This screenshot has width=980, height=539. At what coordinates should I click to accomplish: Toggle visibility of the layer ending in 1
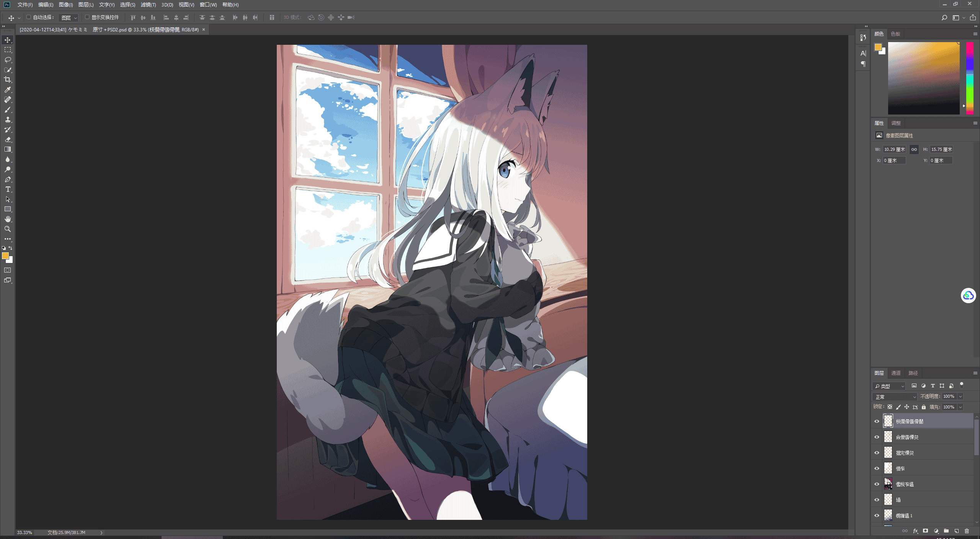(877, 515)
